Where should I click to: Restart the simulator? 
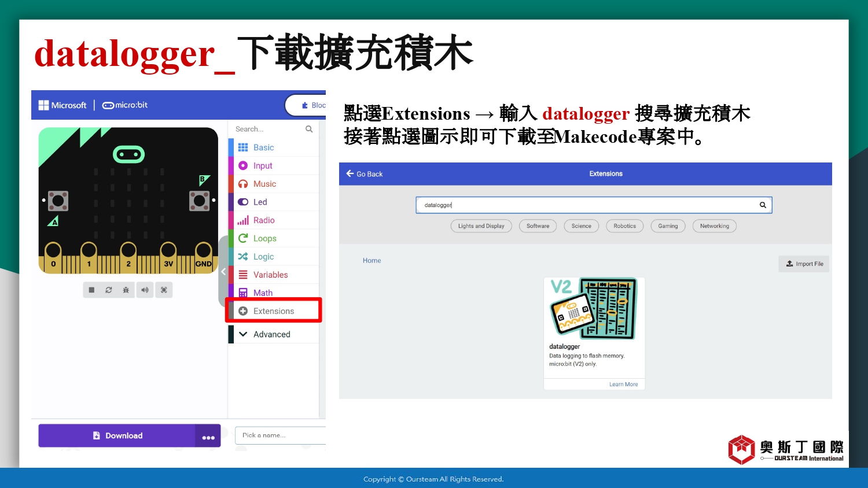(109, 290)
